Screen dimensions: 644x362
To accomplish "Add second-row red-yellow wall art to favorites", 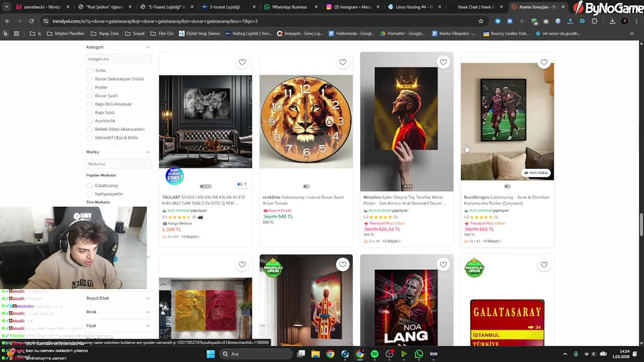I will tap(242, 264).
